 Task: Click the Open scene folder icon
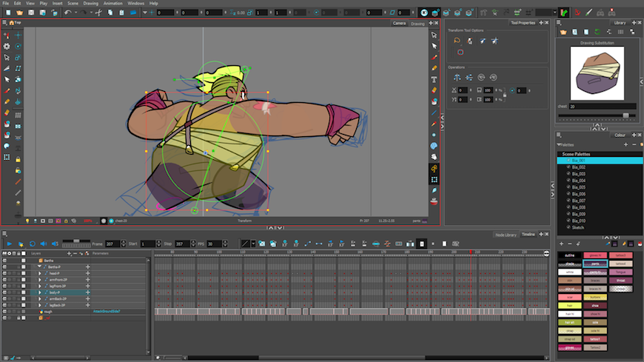(19, 13)
